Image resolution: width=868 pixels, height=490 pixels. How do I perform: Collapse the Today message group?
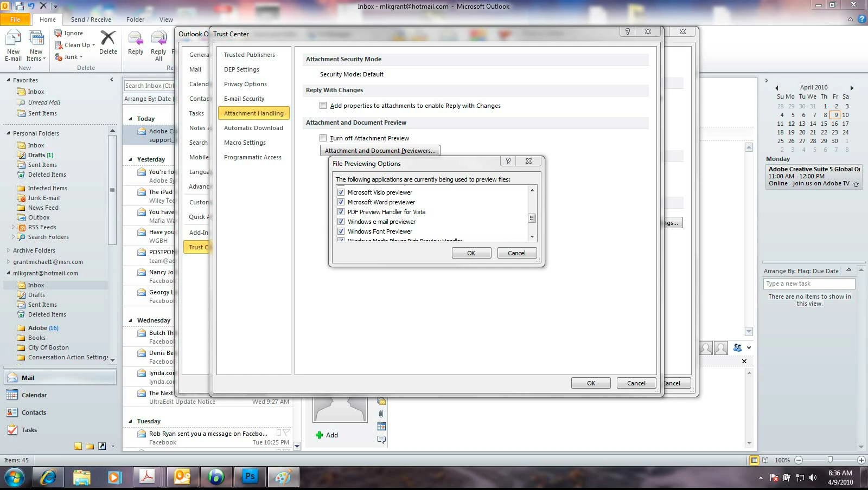pos(130,119)
